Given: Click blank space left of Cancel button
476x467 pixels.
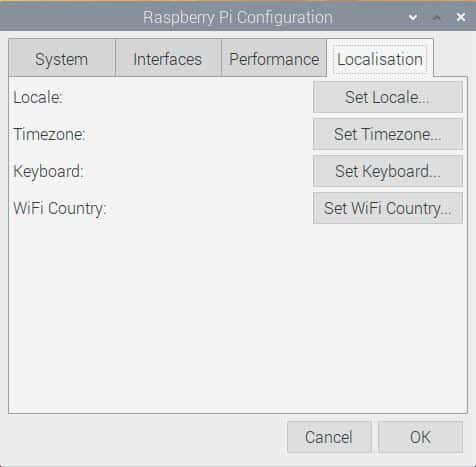Looking at the screenshot, I should click(x=147, y=437).
